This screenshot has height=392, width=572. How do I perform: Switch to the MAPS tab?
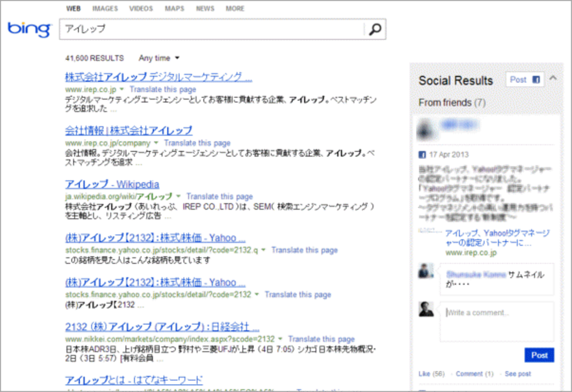(175, 8)
